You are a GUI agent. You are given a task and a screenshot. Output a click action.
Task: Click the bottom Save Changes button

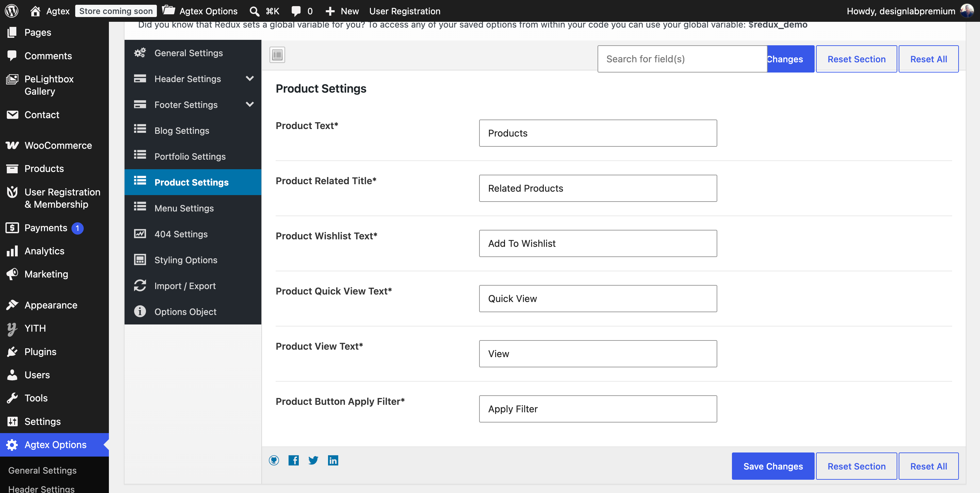pyautogui.click(x=773, y=466)
